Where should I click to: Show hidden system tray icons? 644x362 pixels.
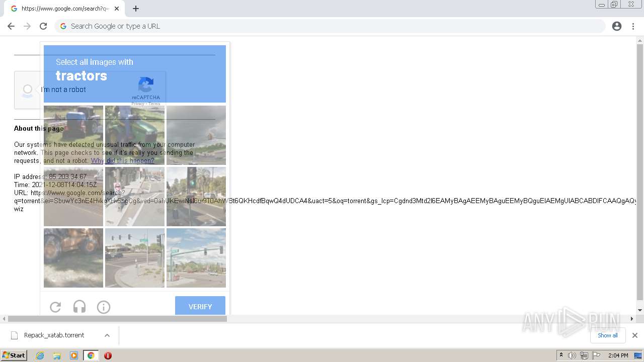tap(561, 355)
